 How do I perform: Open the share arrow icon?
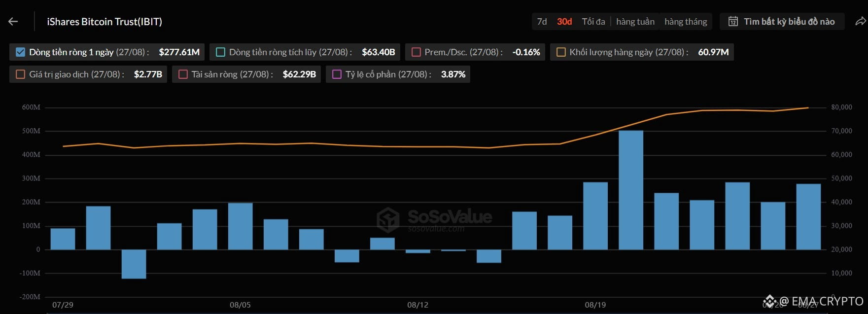(860, 22)
